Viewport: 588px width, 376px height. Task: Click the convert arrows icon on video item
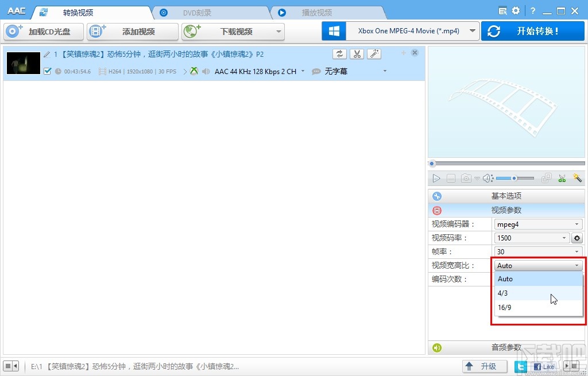pos(339,54)
